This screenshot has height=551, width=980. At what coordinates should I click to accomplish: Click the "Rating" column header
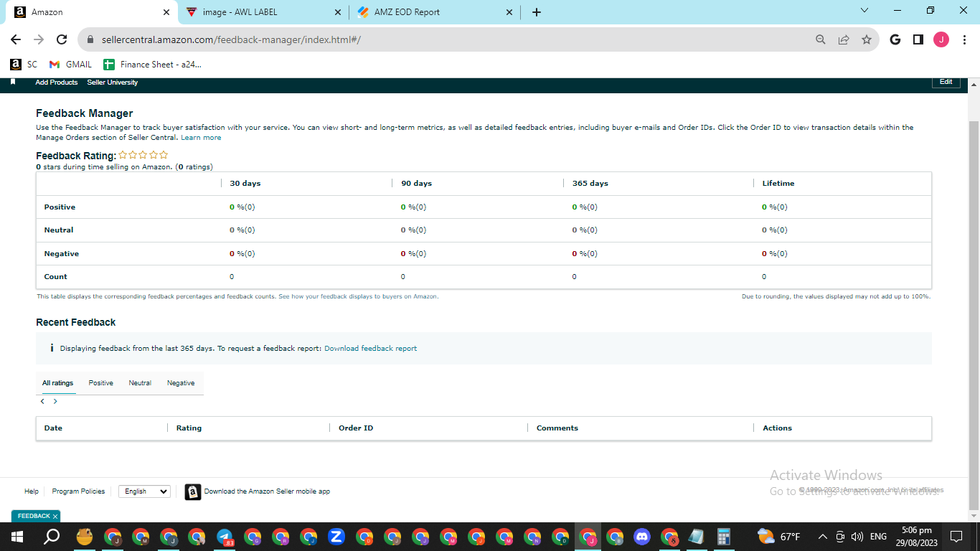[x=189, y=428]
